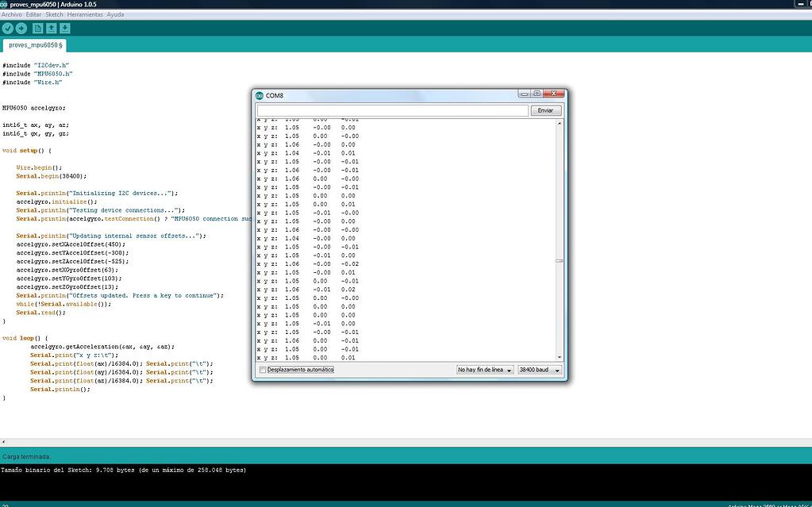Click serial monitor scrollbar up arrow
The image size is (812, 507).
coord(560,124)
